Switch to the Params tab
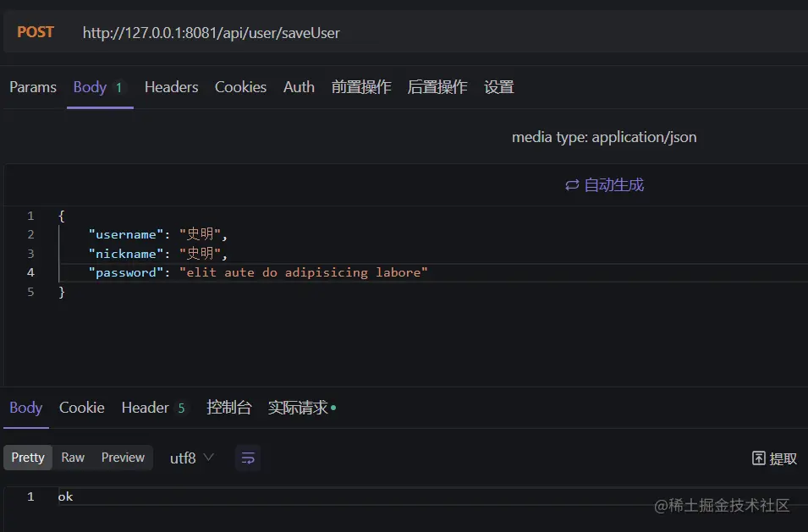 point(33,87)
